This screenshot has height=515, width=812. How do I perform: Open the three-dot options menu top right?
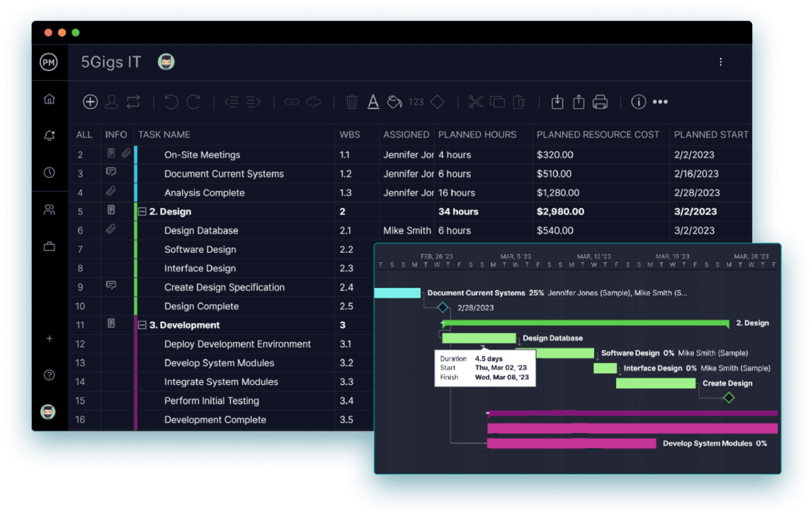(x=721, y=62)
